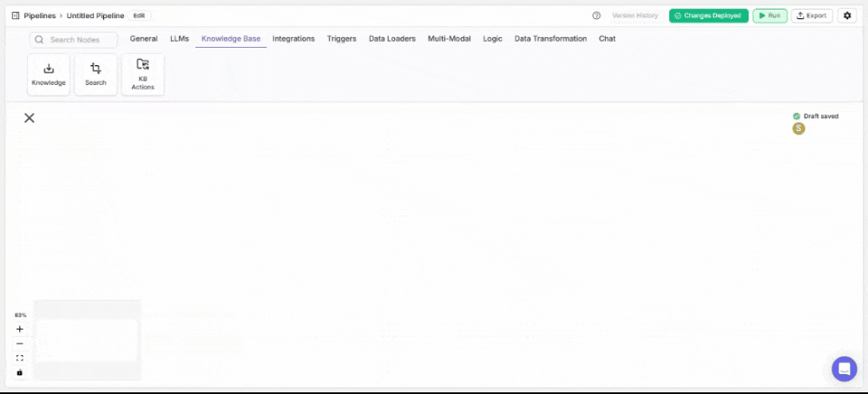Image resolution: width=868 pixels, height=394 pixels.
Task: Click the Draft saved status
Action: point(815,116)
